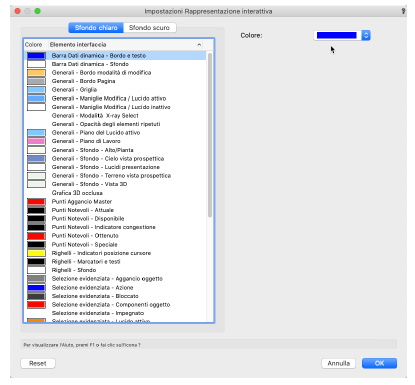Select Generali - Sfondo - Cielo vista prospettica
The height and width of the screenshot is (385, 415).
(x=115, y=159)
